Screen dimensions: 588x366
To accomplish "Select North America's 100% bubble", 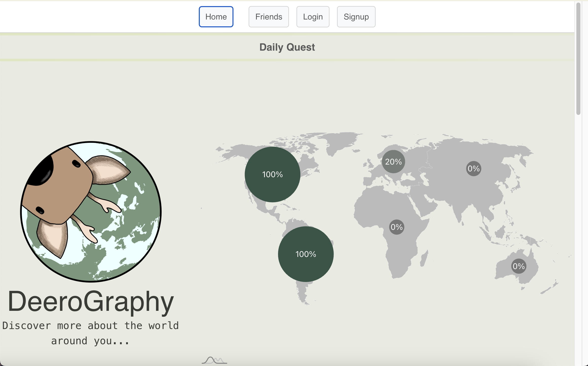I will pyautogui.click(x=272, y=174).
